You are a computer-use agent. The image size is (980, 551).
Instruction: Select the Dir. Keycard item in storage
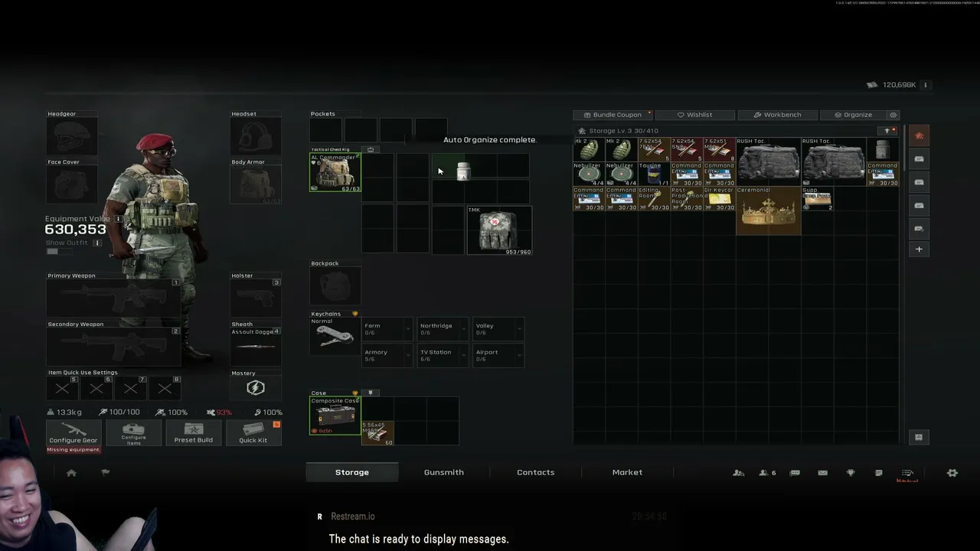(x=719, y=198)
